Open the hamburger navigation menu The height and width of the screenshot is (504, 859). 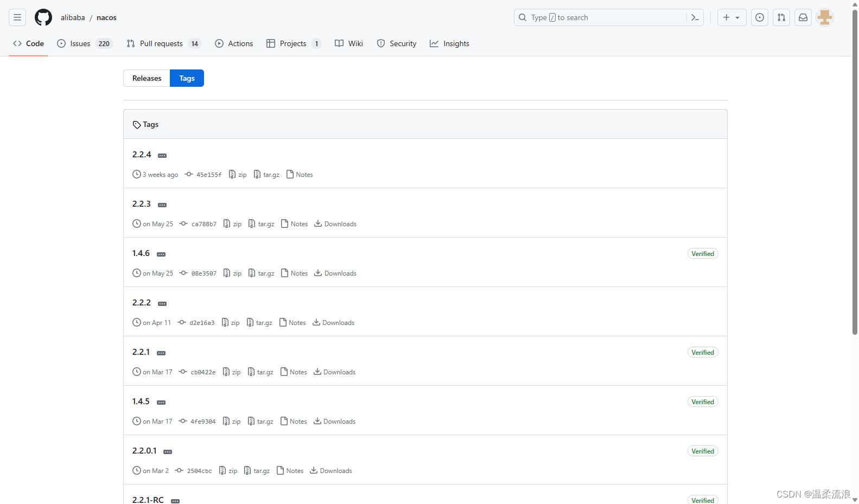tap(17, 17)
